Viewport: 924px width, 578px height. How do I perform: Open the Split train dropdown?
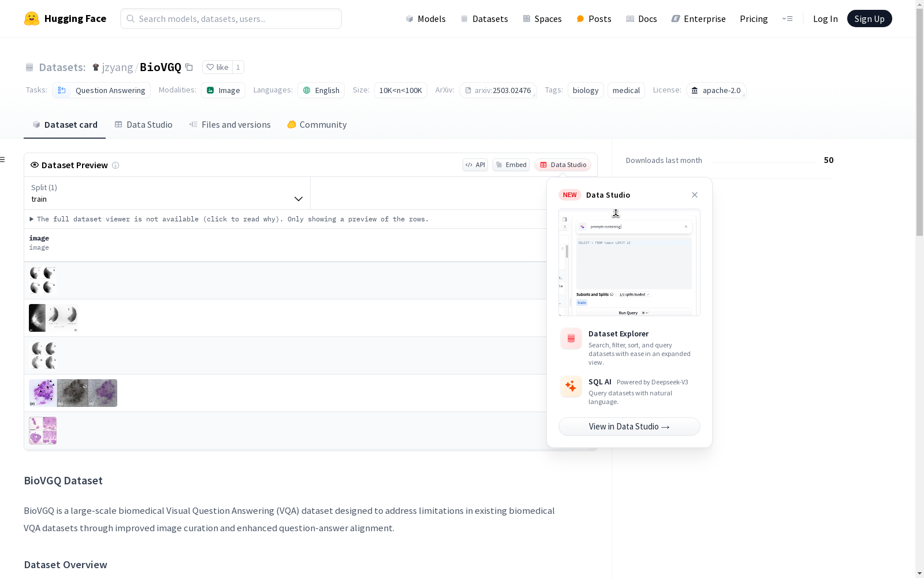[x=167, y=193]
